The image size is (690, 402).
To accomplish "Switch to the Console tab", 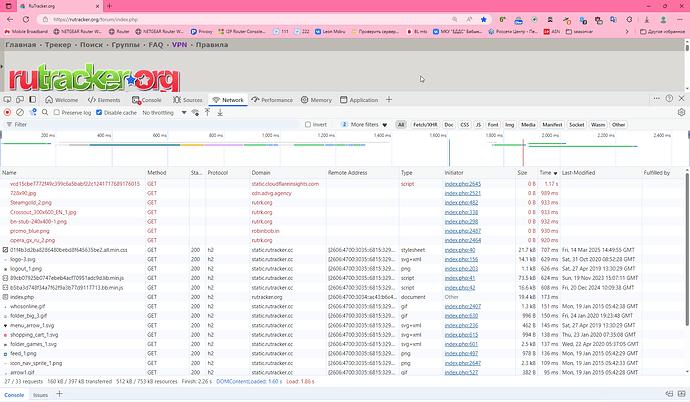I will (x=147, y=100).
